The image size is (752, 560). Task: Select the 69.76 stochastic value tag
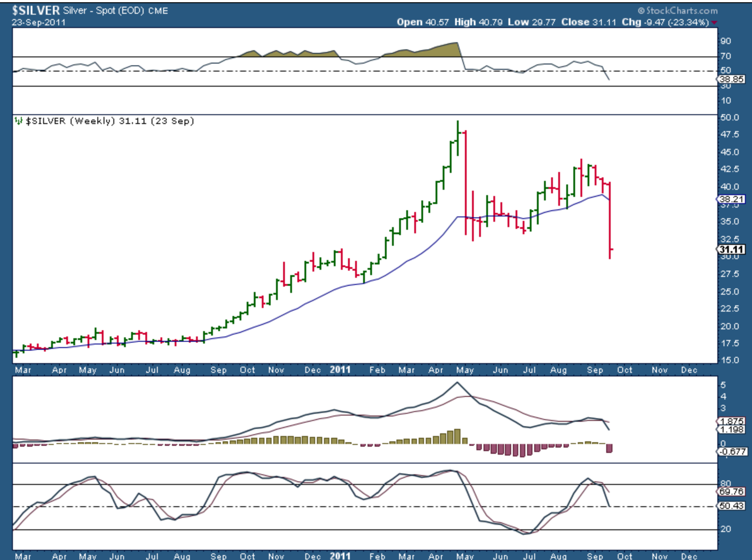tap(732, 492)
